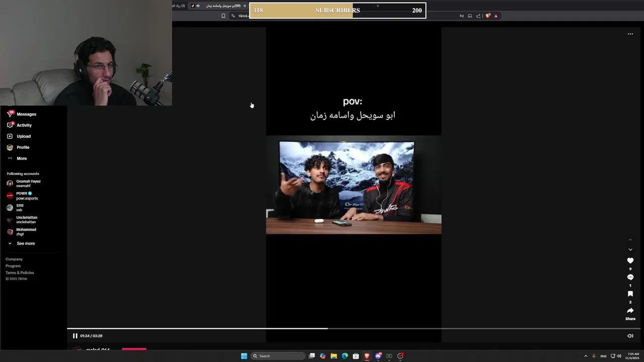Open Discord from taskbar

tap(378, 356)
